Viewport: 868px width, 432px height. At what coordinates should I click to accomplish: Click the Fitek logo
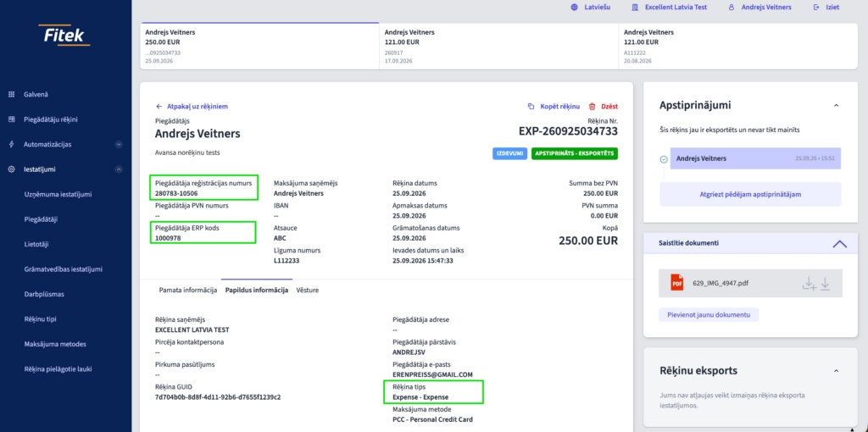pyautogui.click(x=65, y=36)
